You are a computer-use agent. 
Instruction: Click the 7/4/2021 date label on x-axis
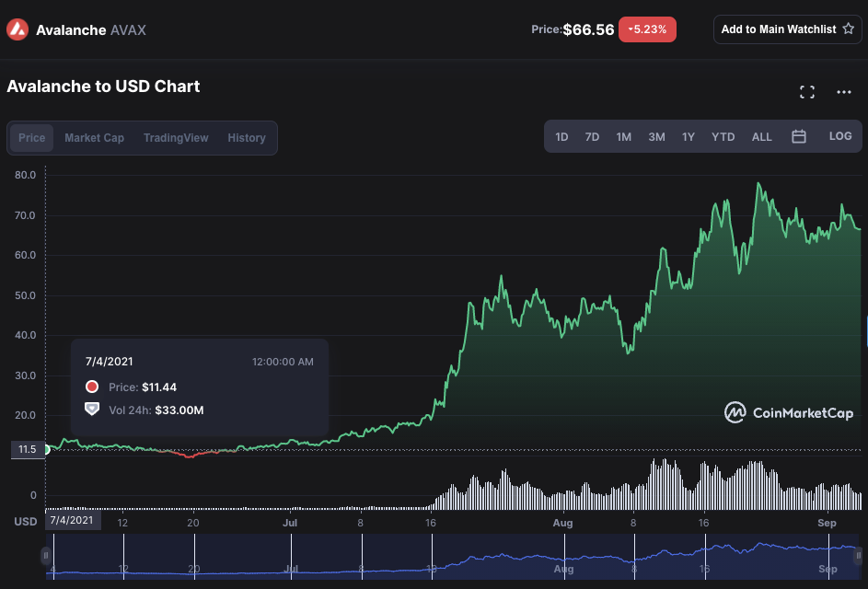point(72,520)
